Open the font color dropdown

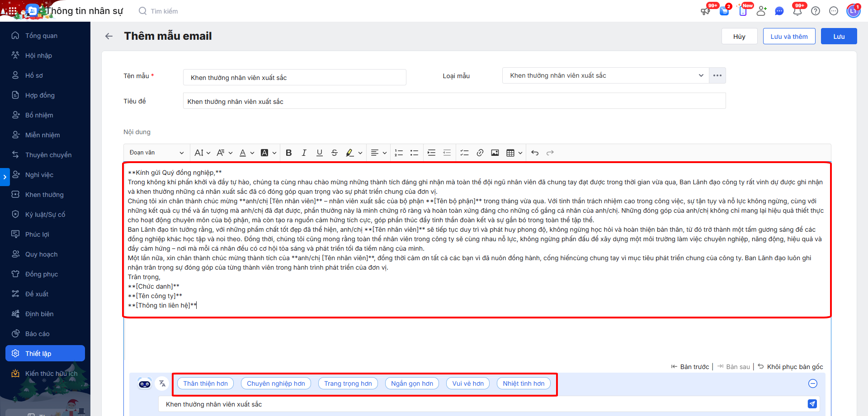tap(247, 153)
